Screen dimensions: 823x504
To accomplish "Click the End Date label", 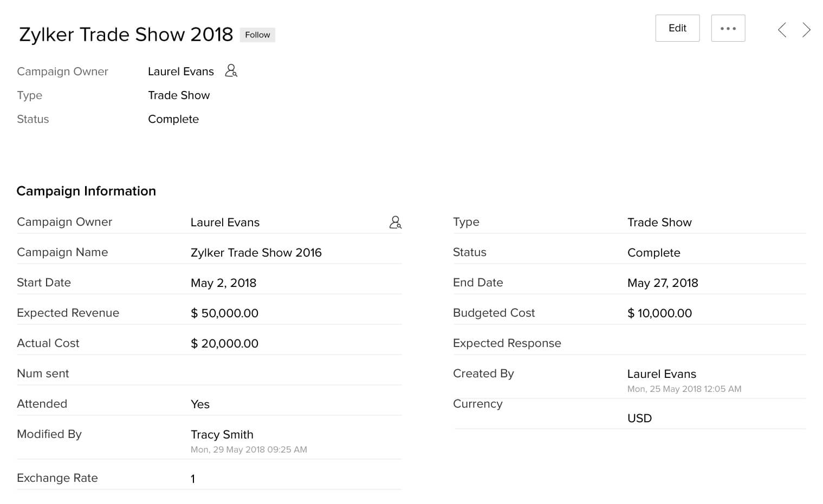I will click(478, 283).
